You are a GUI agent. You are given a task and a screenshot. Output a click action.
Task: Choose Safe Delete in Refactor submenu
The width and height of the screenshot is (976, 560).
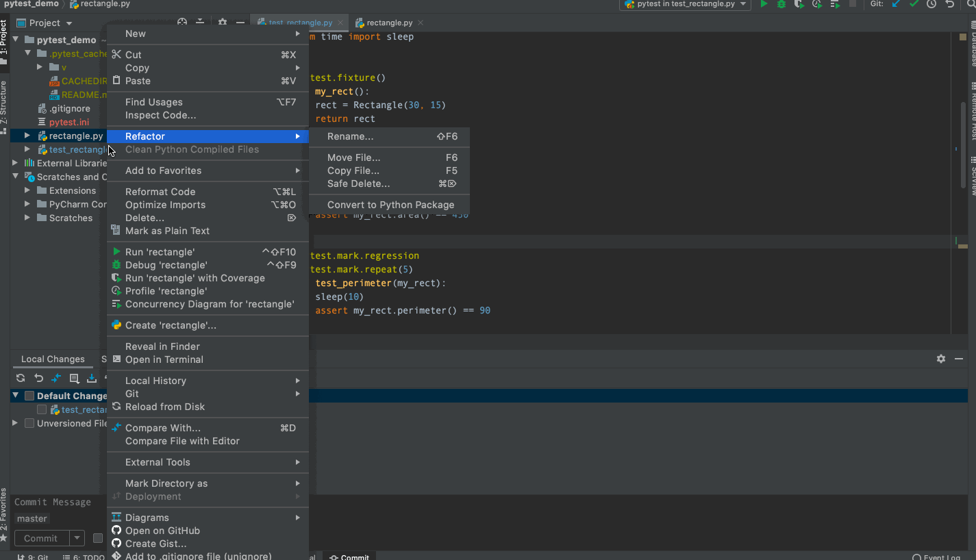pos(389,183)
